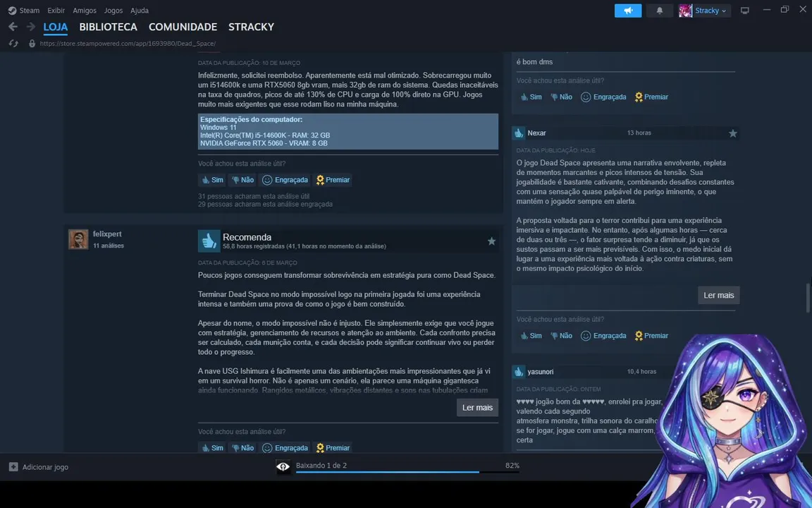812x508 pixels.
Task: Click the star icon on felixpert's review
Action: tap(491, 241)
